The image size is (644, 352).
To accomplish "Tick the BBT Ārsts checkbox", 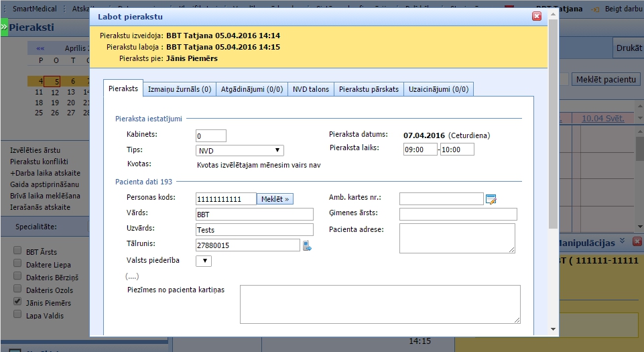I will (17, 251).
